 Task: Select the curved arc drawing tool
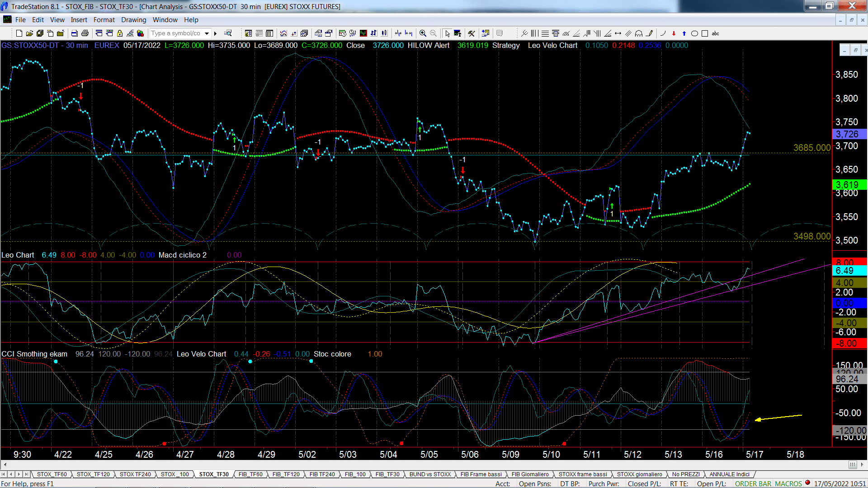[663, 33]
